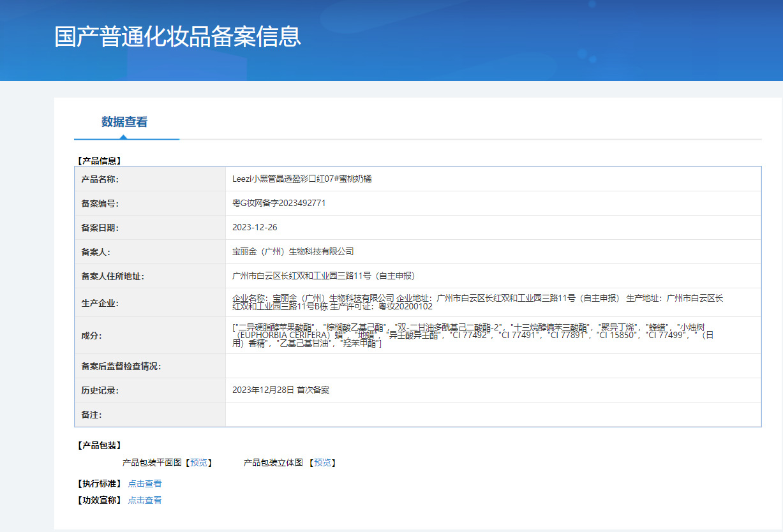Screen dimensions: 783x532
Task: Click the empty 备注 value cell
Action: point(493,415)
